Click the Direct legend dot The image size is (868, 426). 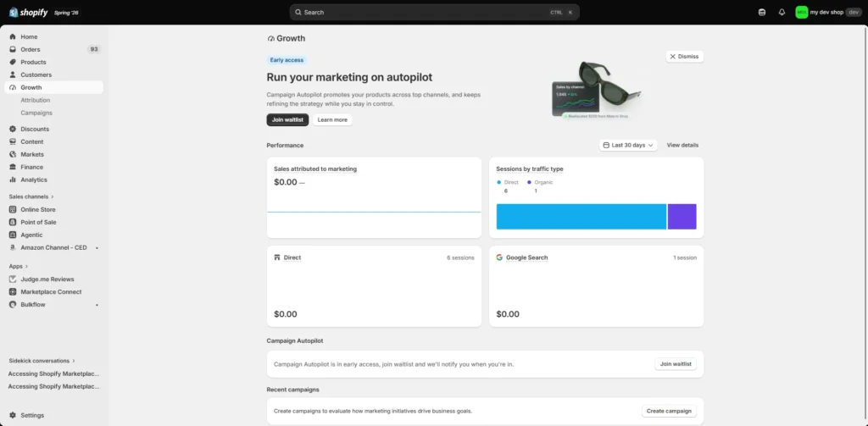pos(498,182)
